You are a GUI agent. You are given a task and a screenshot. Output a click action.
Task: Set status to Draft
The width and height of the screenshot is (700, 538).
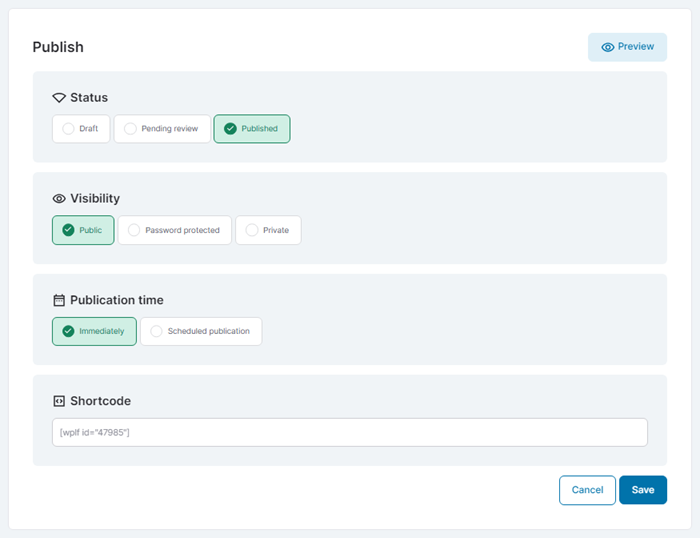(x=81, y=129)
